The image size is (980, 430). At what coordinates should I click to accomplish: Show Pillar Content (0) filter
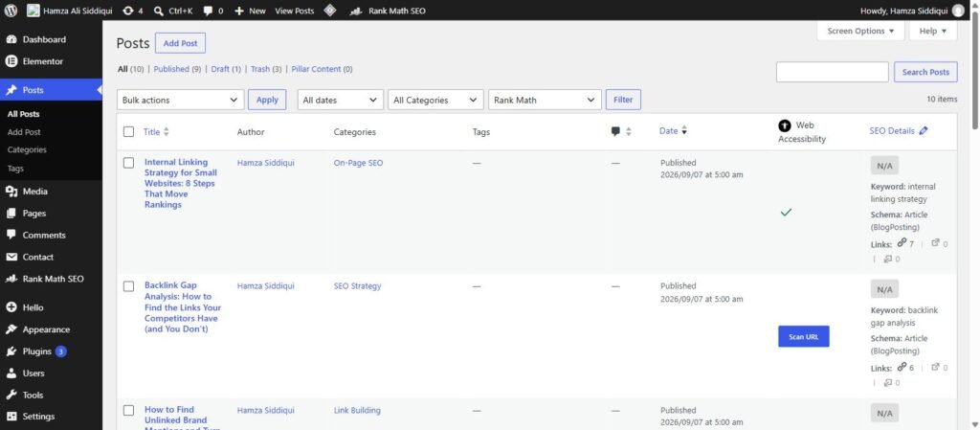pyautogui.click(x=322, y=69)
